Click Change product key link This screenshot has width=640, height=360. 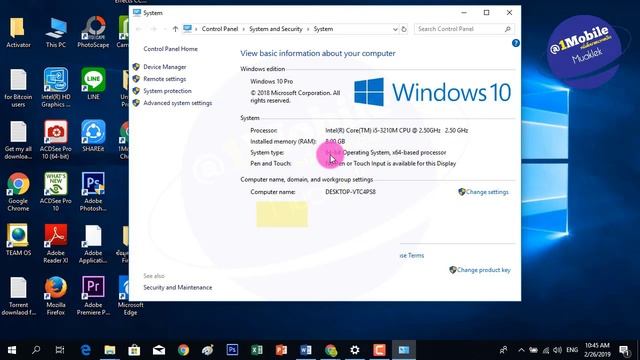coord(484,270)
